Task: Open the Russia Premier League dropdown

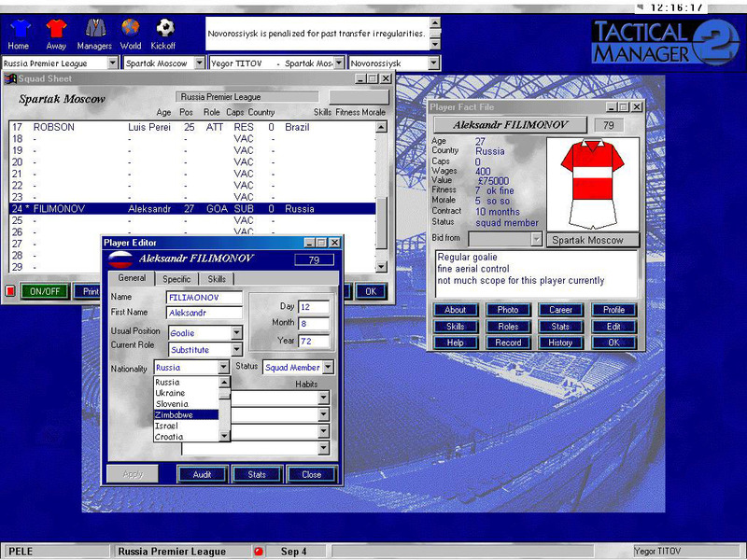Action: pos(112,63)
